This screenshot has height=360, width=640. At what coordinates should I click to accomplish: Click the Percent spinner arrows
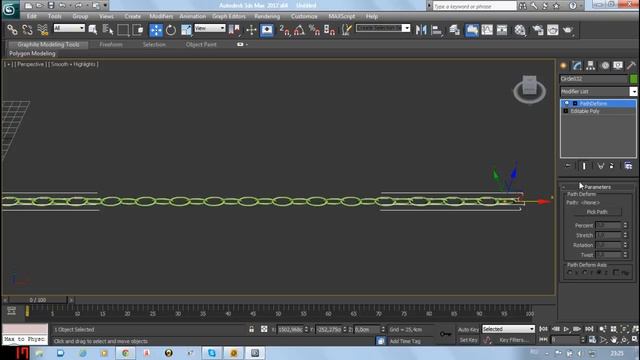pyautogui.click(x=625, y=225)
